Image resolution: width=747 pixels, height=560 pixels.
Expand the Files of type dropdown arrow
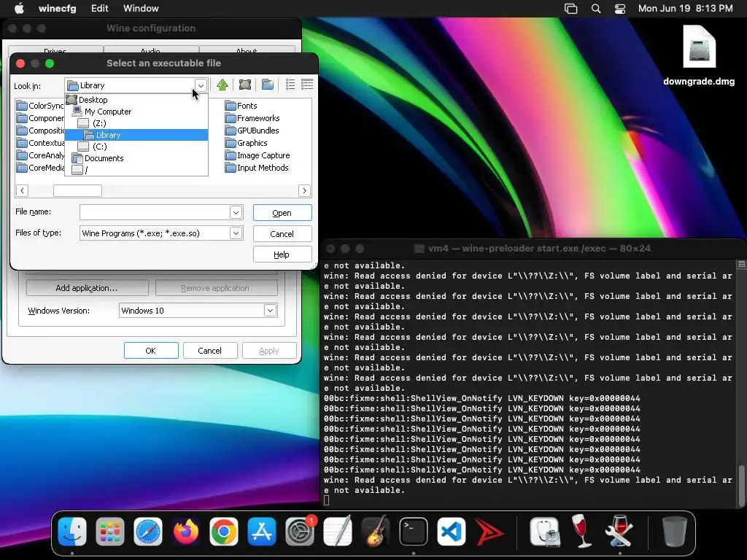(x=236, y=233)
